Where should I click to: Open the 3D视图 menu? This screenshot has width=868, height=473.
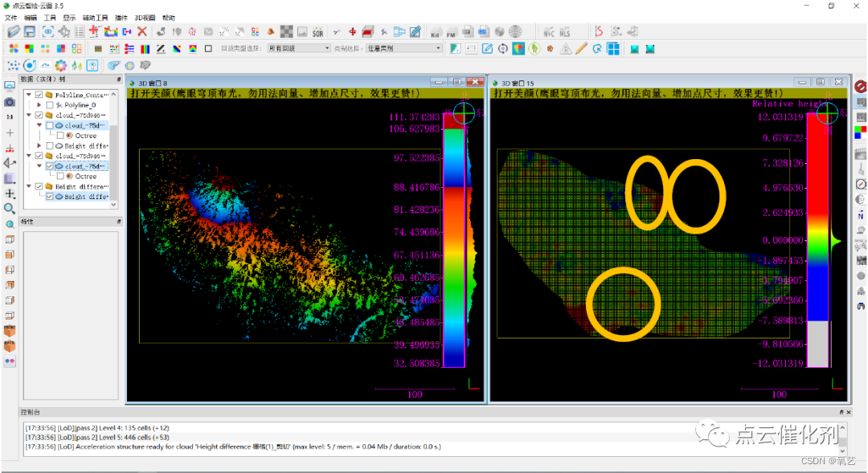[145, 18]
